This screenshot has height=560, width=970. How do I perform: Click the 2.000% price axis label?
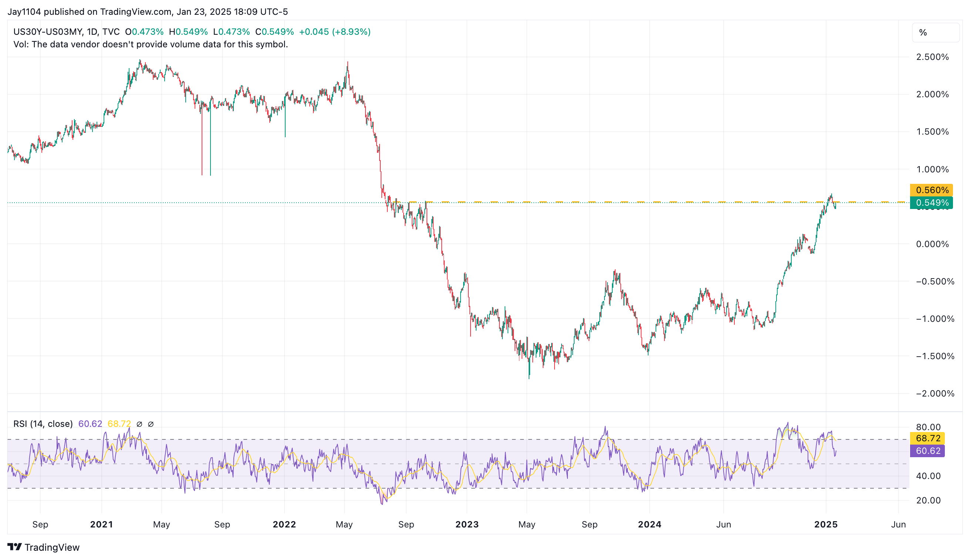(932, 94)
